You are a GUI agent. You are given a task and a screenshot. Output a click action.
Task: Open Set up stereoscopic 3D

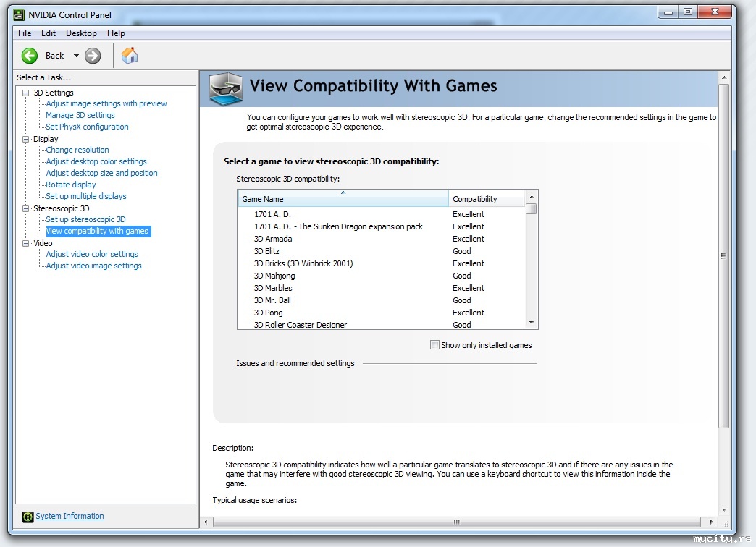(85, 219)
